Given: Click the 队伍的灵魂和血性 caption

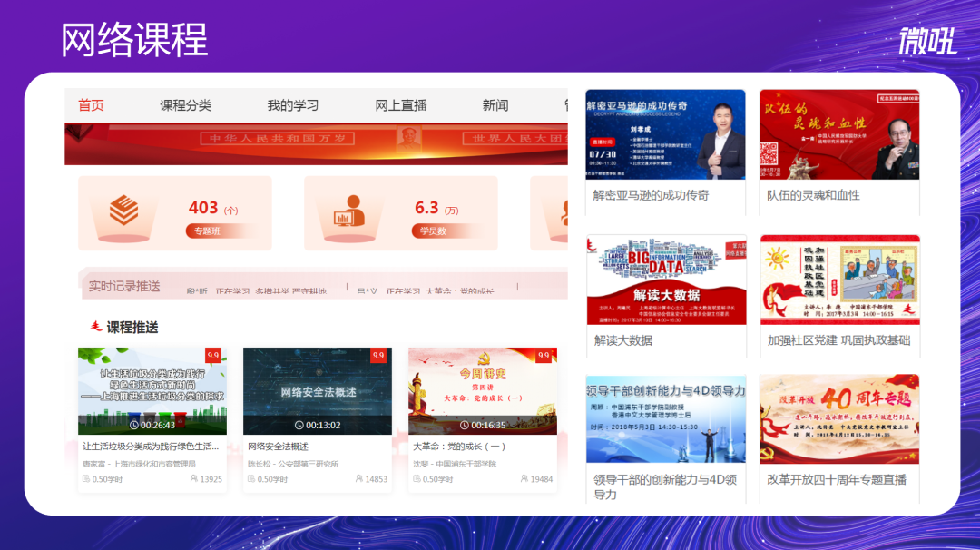Looking at the screenshot, I should (813, 196).
